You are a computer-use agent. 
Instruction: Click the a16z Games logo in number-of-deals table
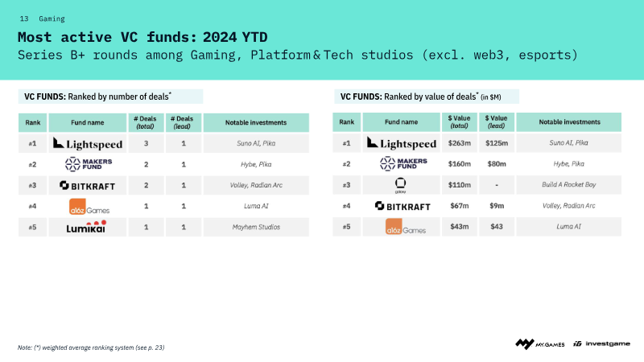(x=89, y=207)
